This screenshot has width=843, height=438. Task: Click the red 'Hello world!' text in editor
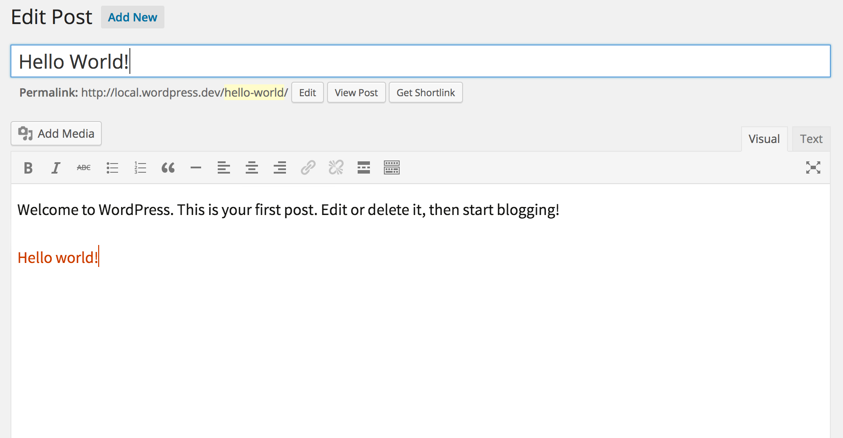coord(58,257)
